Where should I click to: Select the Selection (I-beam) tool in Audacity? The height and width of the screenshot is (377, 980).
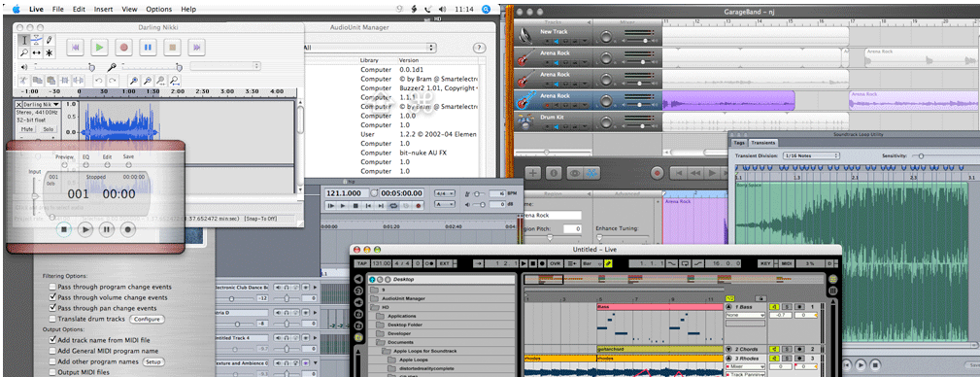[x=23, y=40]
